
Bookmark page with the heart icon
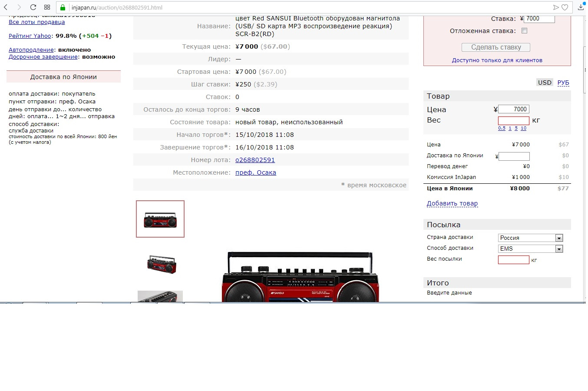click(x=565, y=7)
